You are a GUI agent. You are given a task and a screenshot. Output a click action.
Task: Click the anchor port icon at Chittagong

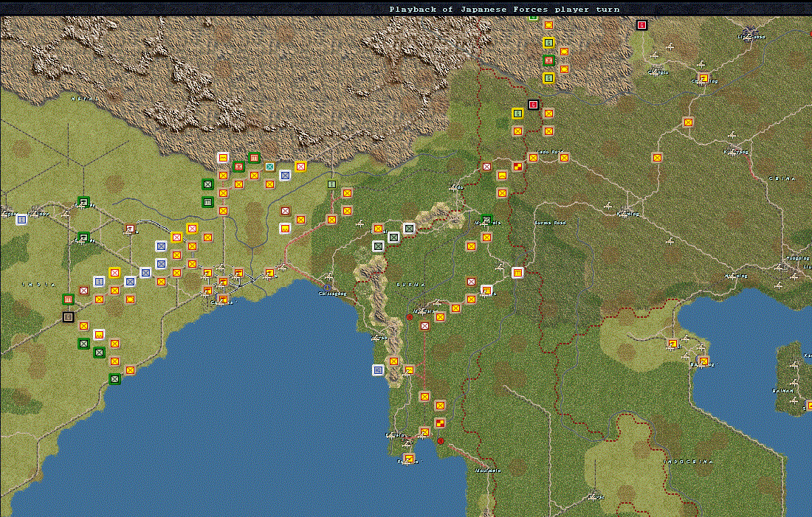tap(327, 287)
